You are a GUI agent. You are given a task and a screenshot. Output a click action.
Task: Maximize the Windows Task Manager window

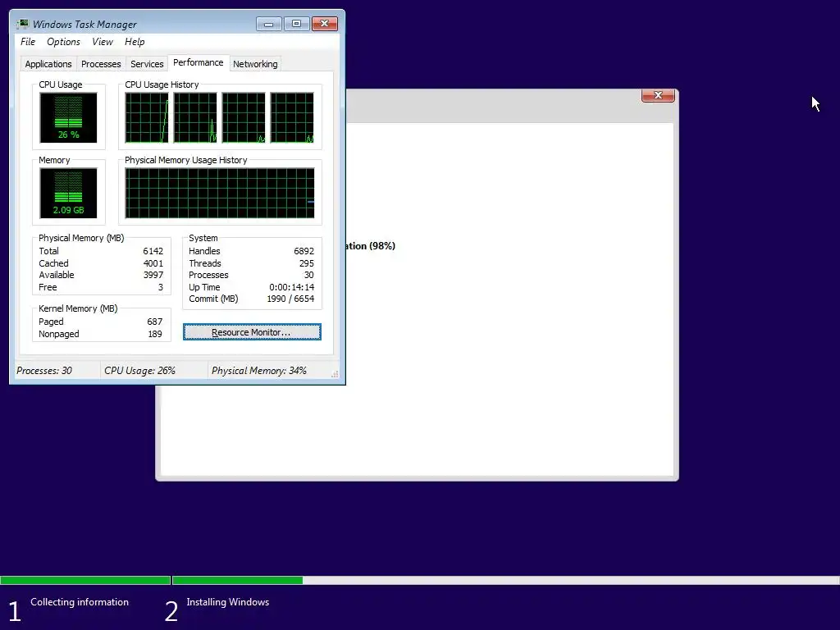click(296, 24)
